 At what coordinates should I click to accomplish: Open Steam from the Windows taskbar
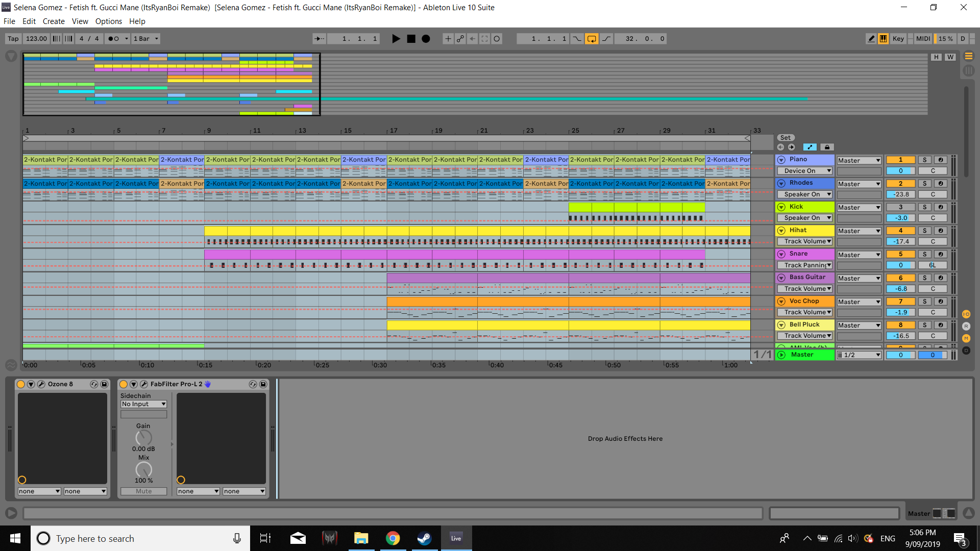[424, 538]
